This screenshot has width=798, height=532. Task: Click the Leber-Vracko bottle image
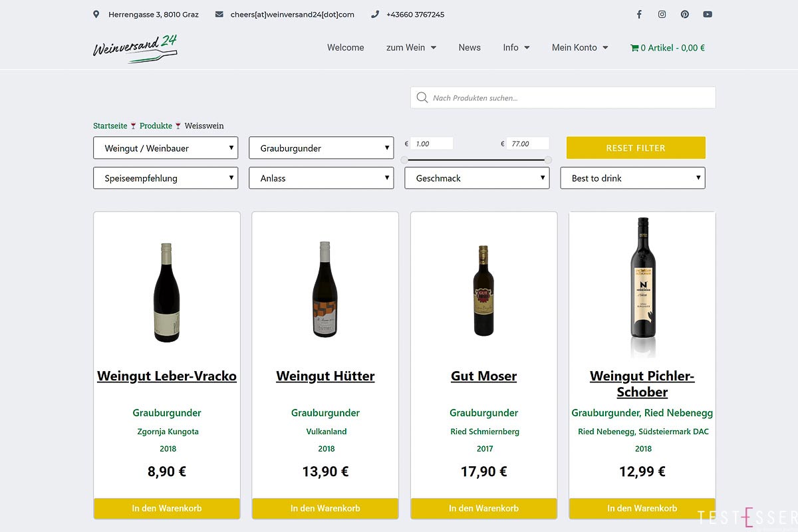coord(166,293)
